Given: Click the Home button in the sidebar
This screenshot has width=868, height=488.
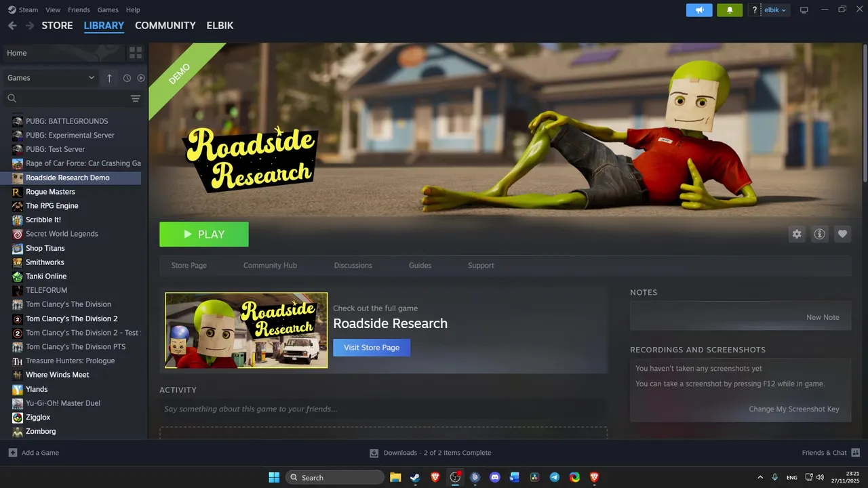Looking at the screenshot, I should [62, 53].
